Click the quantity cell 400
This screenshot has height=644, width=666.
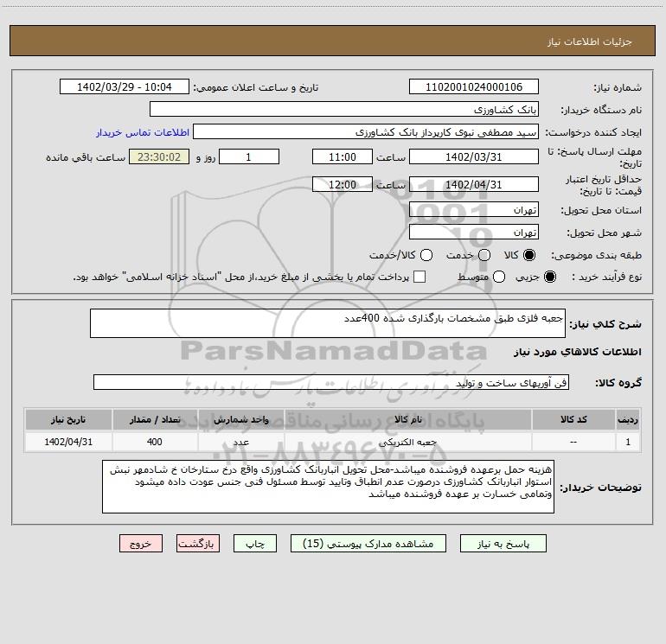pyautogui.click(x=155, y=442)
